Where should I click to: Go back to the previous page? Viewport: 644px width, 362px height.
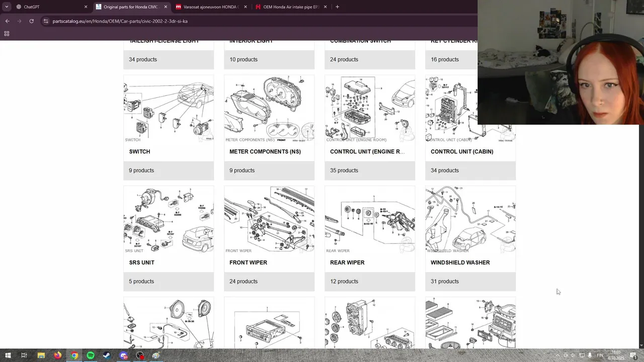(7, 21)
